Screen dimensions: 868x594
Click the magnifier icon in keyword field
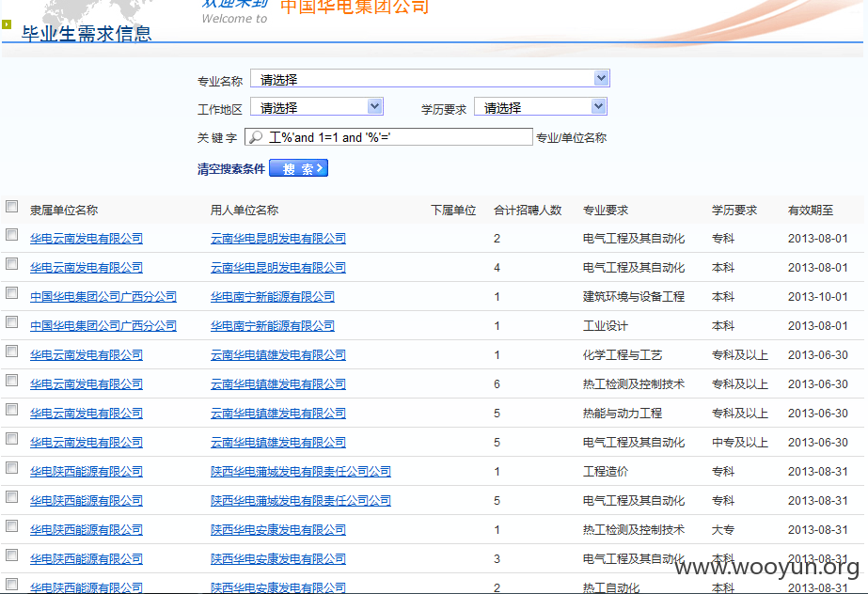(255, 137)
